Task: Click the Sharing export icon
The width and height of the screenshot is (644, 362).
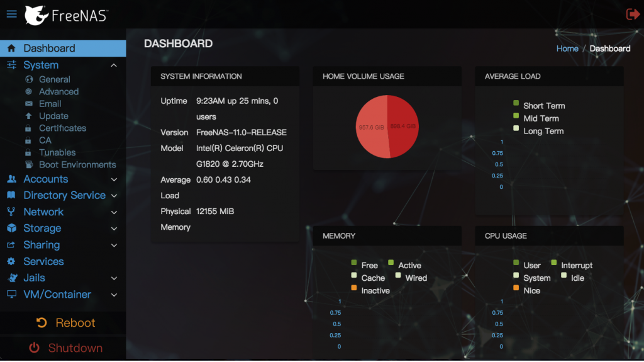Action: click(x=11, y=245)
